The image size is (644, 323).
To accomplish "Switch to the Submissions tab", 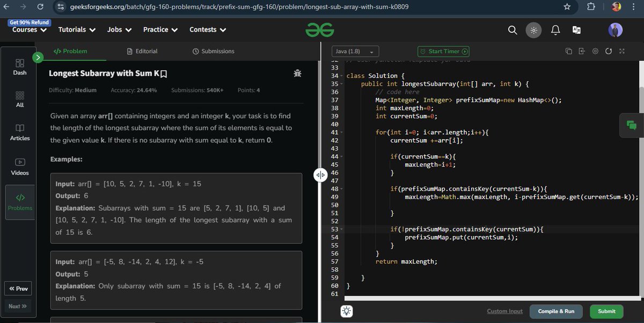I will (214, 51).
